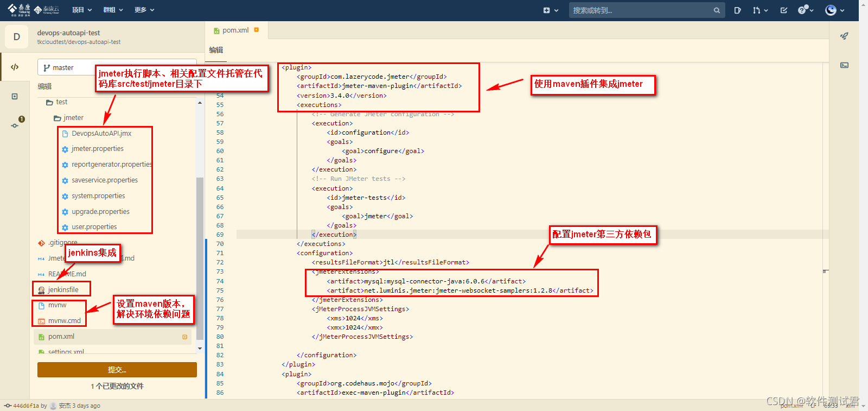Click the exec-maven-plugin artifactId line
This screenshot has height=411, width=868.
tap(375, 393)
